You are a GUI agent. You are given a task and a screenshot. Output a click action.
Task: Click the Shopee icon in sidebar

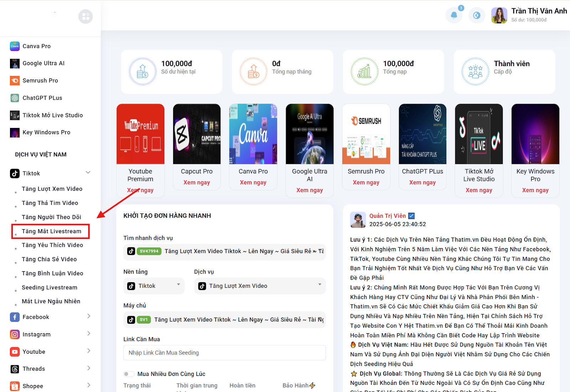(x=15, y=386)
